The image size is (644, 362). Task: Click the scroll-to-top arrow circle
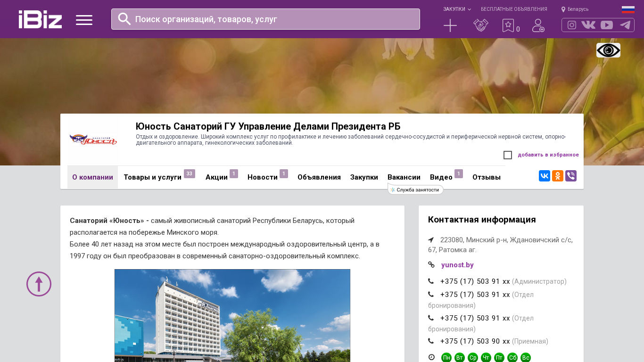[x=39, y=284]
